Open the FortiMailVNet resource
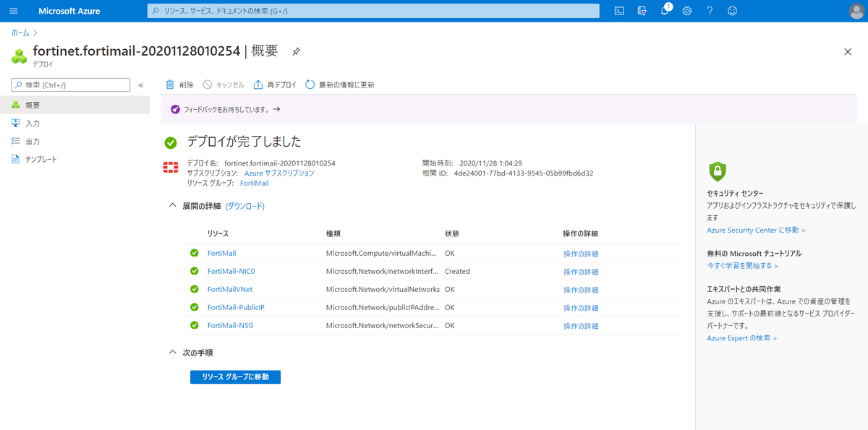Screen dimensions: 868x430 click(230, 290)
